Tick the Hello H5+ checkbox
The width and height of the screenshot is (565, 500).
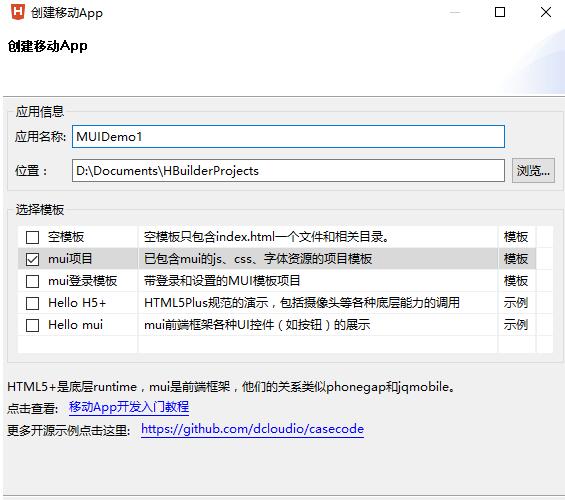(32, 303)
